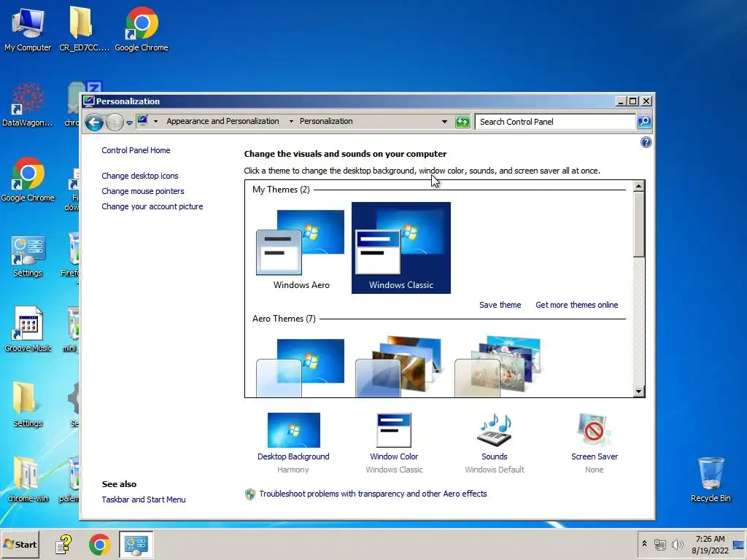Click the Personalization window title icon
This screenshot has height=560, width=747.
pos(88,101)
